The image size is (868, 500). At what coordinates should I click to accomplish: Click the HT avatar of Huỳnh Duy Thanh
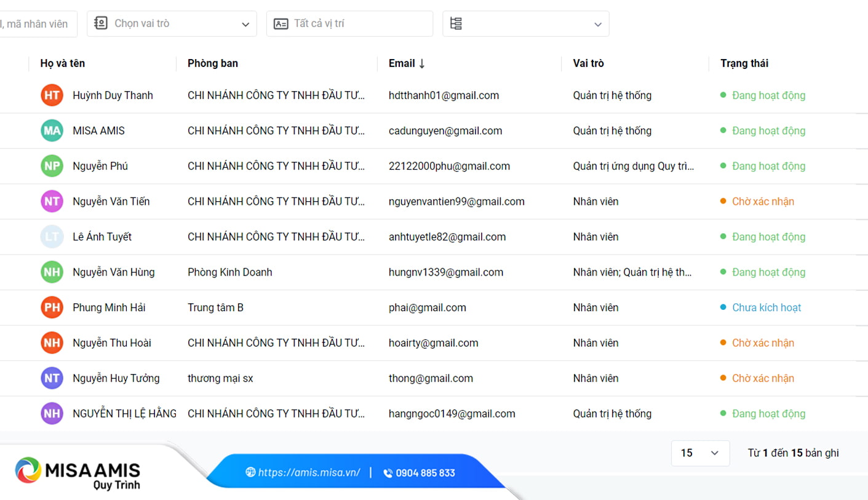click(x=52, y=95)
